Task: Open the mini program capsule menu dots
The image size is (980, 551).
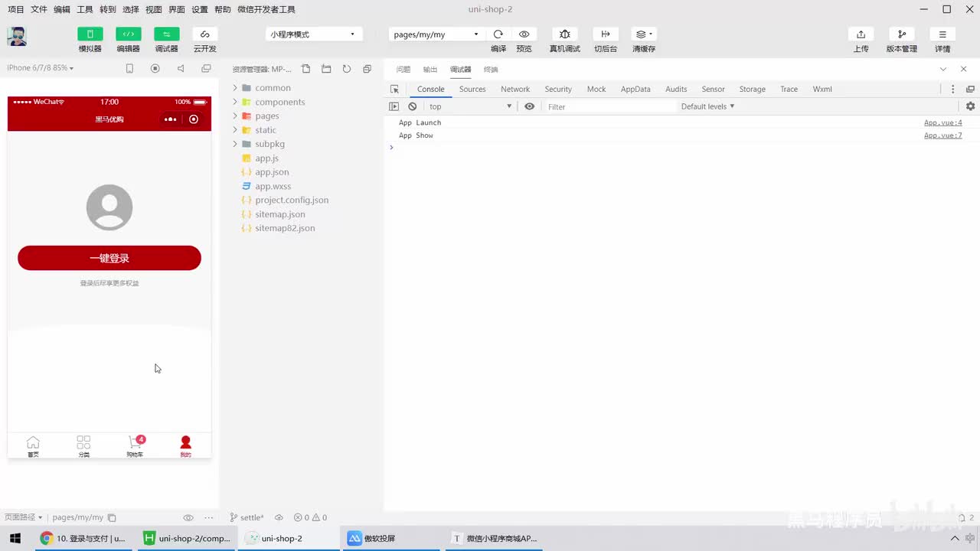Action: click(170, 119)
